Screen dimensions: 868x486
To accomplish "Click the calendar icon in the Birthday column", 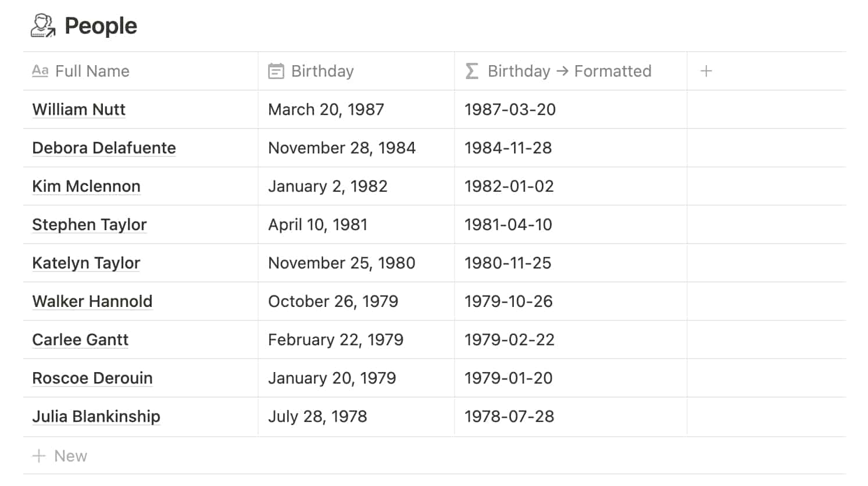I will [276, 70].
